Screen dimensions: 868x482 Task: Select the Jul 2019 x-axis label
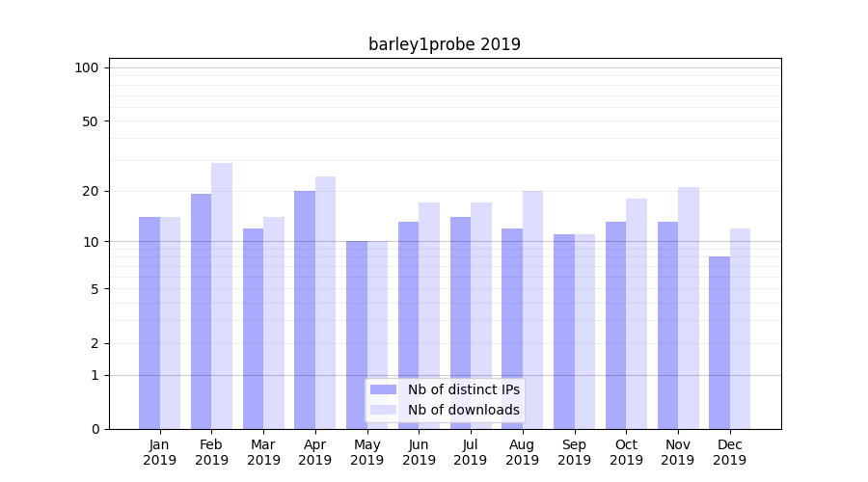pyautogui.click(x=471, y=452)
